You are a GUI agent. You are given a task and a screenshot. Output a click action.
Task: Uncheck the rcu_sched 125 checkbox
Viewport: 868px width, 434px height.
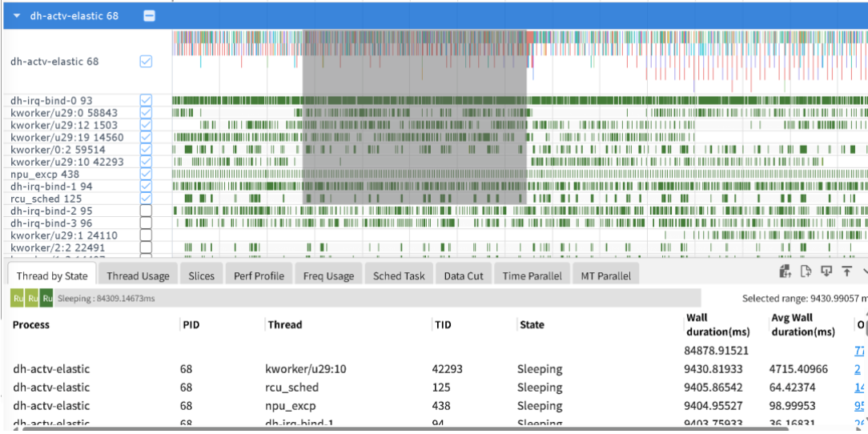tap(146, 198)
